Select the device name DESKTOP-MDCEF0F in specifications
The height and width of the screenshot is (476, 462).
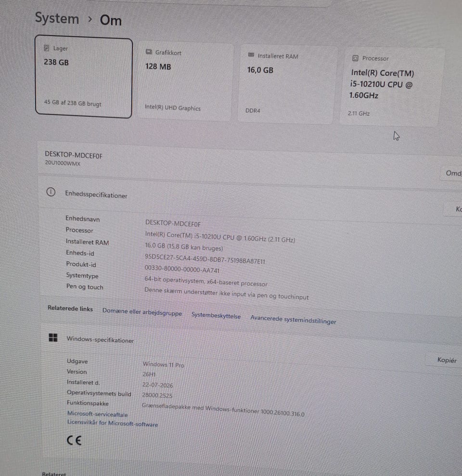pyautogui.click(x=173, y=223)
